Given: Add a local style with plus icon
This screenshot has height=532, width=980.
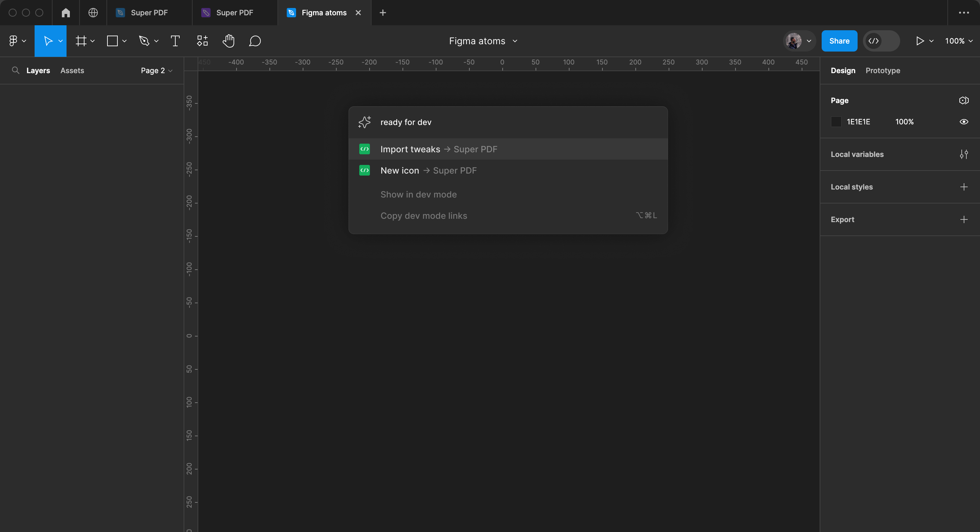Looking at the screenshot, I should [964, 187].
